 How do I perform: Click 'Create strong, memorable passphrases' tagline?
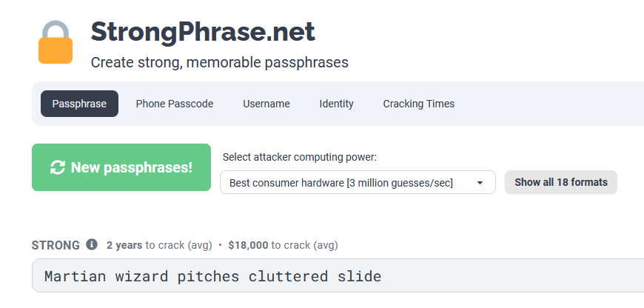219,63
